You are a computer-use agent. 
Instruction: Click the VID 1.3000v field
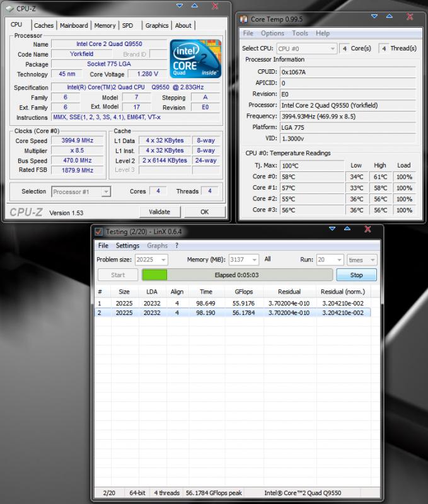(x=347, y=139)
